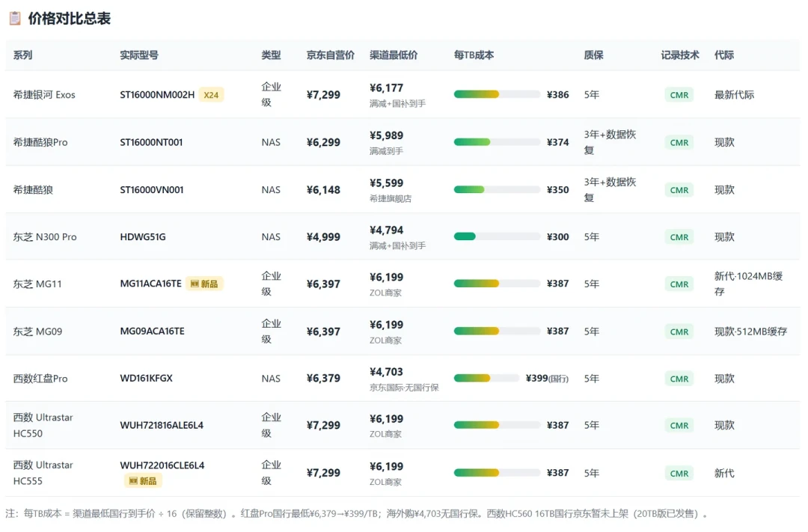Viewport: 808px width, 532px height.
Task: Click model number WUH721816ALE6L4
Action: coord(162,425)
